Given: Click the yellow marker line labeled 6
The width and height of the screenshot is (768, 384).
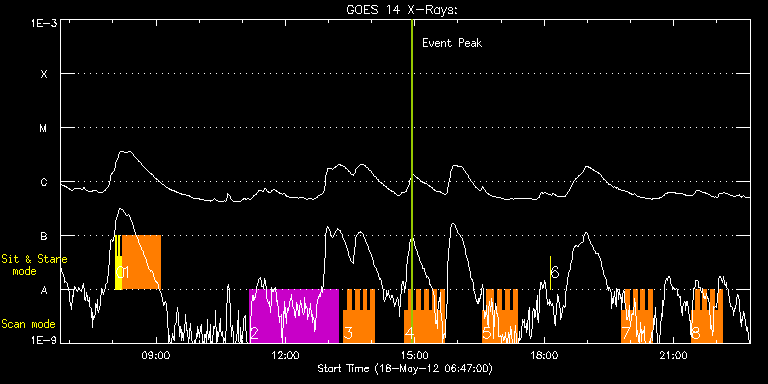Looking at the screenshot, I should coord(551,272).
